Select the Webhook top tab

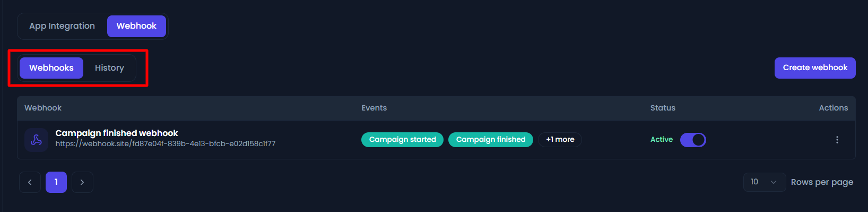pyautogui.click(x=136, y=26)
